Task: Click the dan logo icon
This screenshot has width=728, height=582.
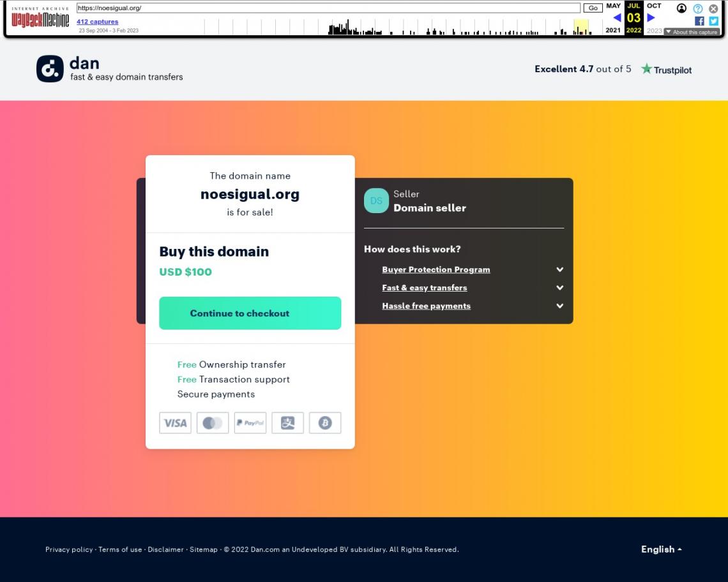Action: (50, 69)
